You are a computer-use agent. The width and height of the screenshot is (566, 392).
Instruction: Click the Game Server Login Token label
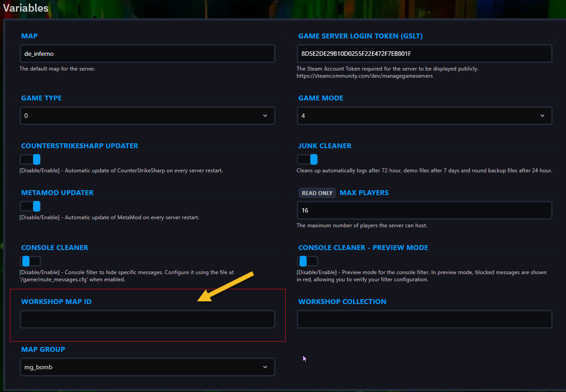(360, 36)
